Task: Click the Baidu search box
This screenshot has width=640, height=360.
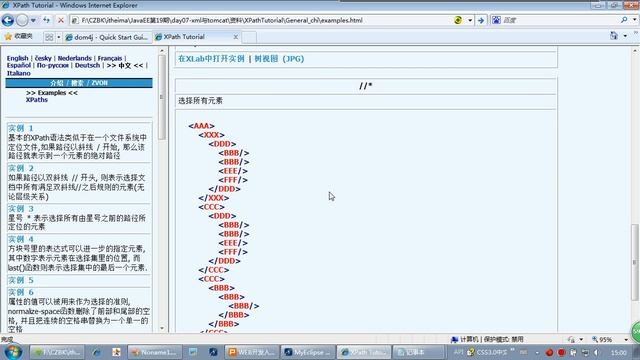Action: 559,20
